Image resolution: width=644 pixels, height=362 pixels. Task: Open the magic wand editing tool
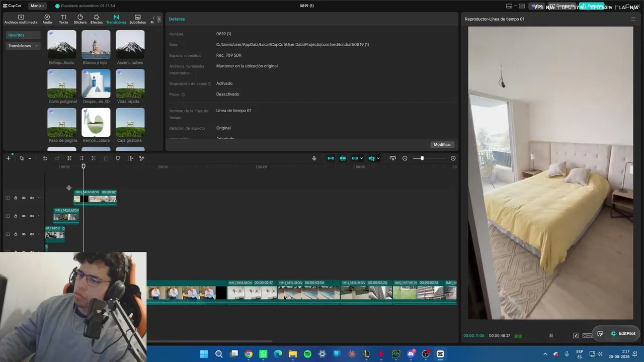[x=142, y=158]
